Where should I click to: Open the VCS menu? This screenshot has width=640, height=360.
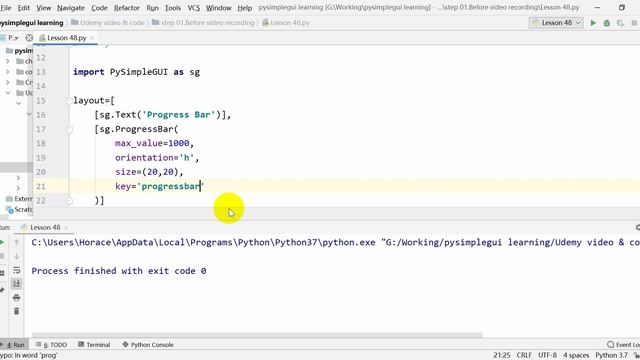(193, 8)
